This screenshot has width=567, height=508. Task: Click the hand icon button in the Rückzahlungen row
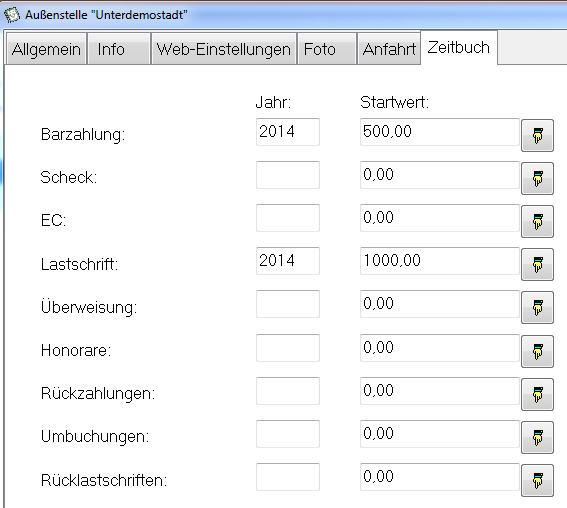pyautogui.click(x=537, y=394)
